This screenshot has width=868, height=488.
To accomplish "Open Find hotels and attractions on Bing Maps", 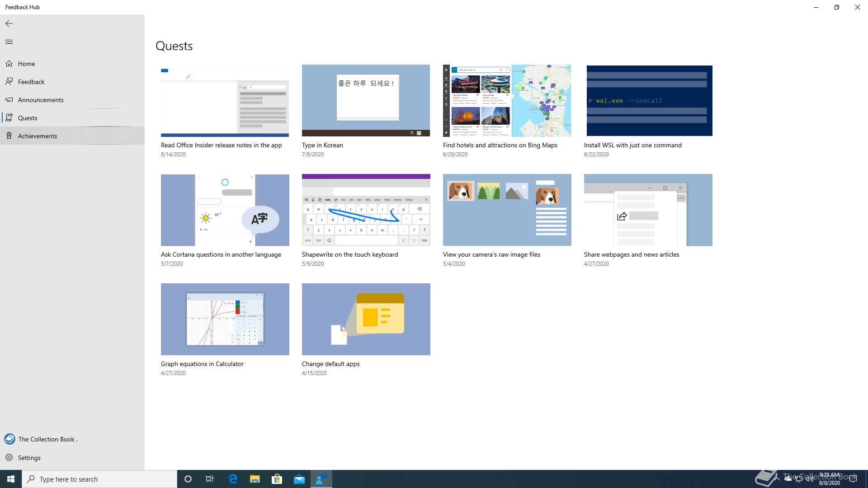I will tap(500, 145).
